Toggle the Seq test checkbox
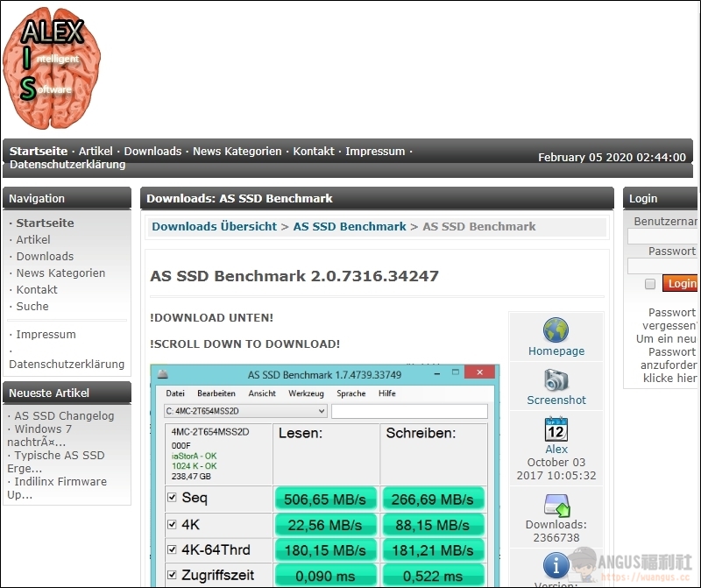The width and height of the screenshot is (701, 588). point(172,499)
